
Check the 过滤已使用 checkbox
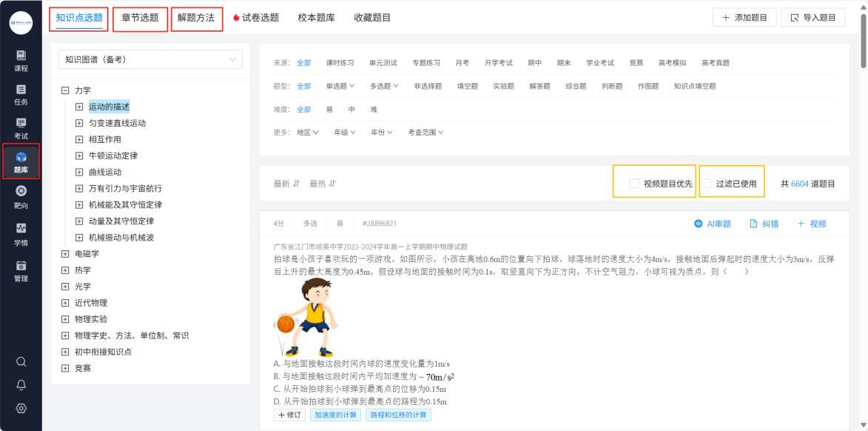tap(707, 184)
